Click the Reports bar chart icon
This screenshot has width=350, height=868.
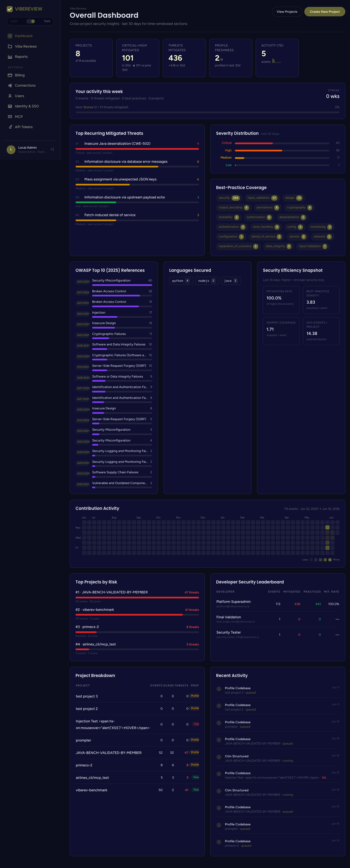[10, 57]
